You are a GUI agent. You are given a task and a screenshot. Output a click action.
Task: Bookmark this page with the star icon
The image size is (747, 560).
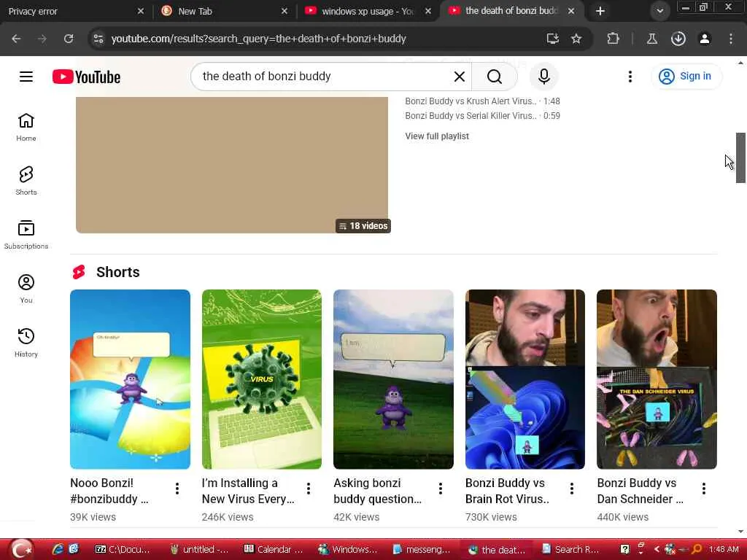click(x=576, y=39)
